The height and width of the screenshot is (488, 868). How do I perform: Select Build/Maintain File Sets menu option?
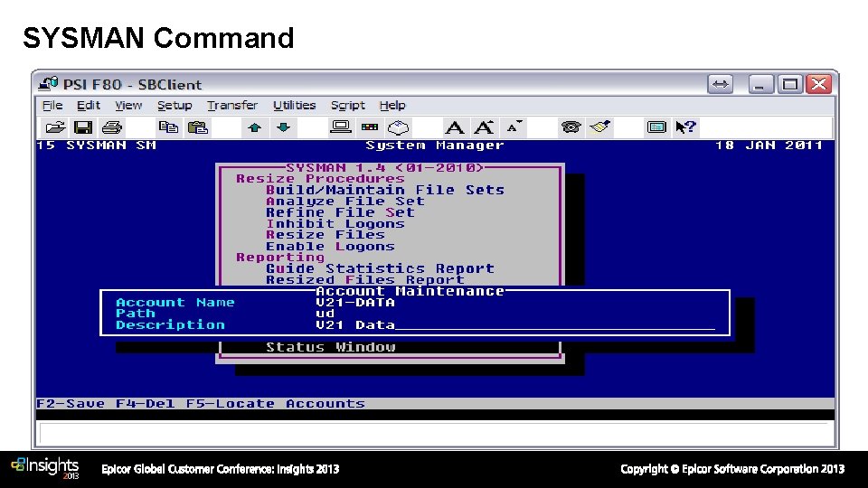(x=385, y=190)
